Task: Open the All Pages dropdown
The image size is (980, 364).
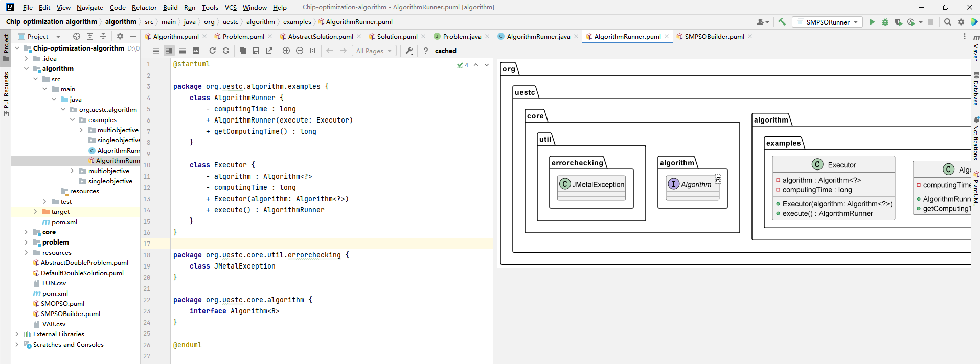Action: click(x=374, y=51)
